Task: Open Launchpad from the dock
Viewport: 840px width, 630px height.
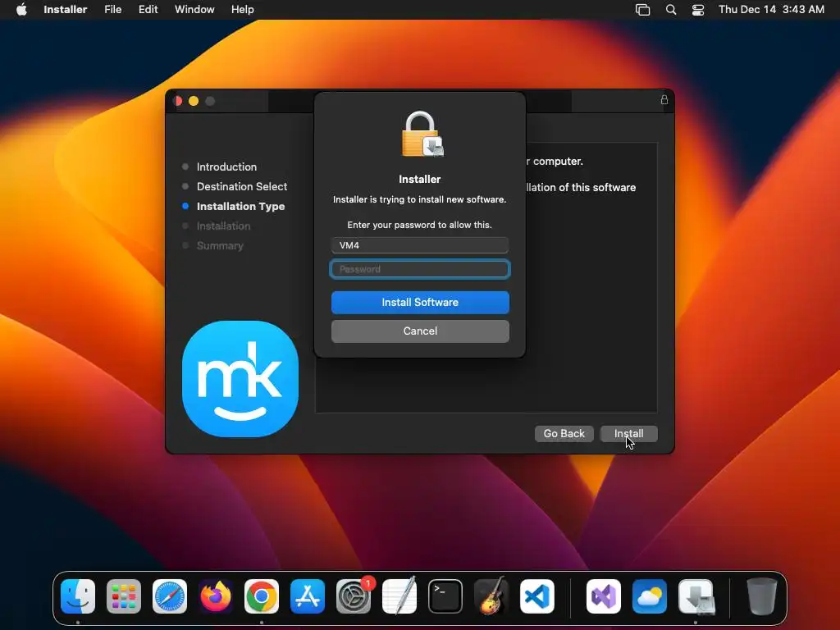Action: point(124,596)
